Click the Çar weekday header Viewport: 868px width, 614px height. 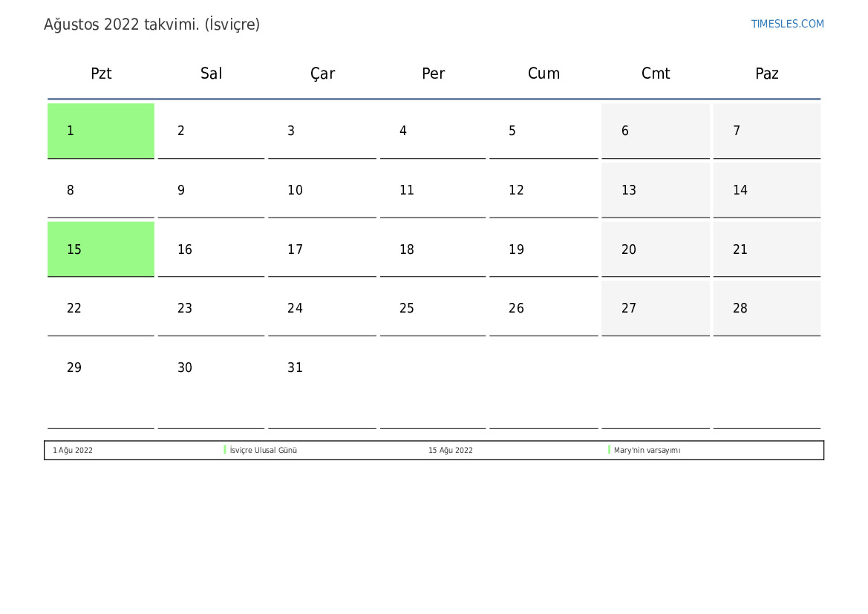pyautogui.click(x=322, y=74)
